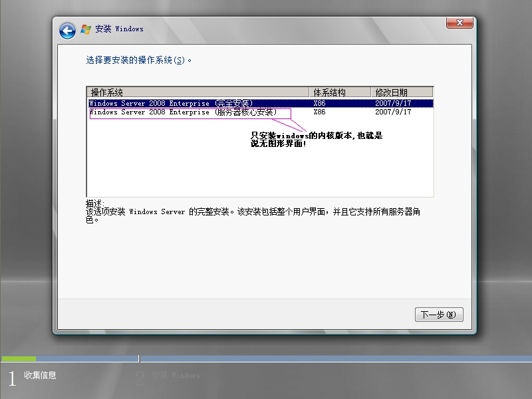Click the 安装 Windows title text
532x399 pixels.
[120, 29]
